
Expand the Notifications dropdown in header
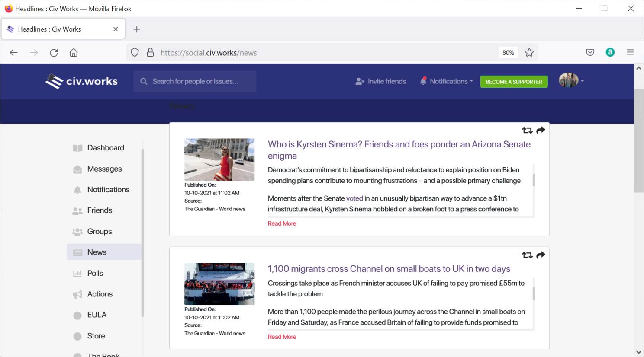[447, 81]
